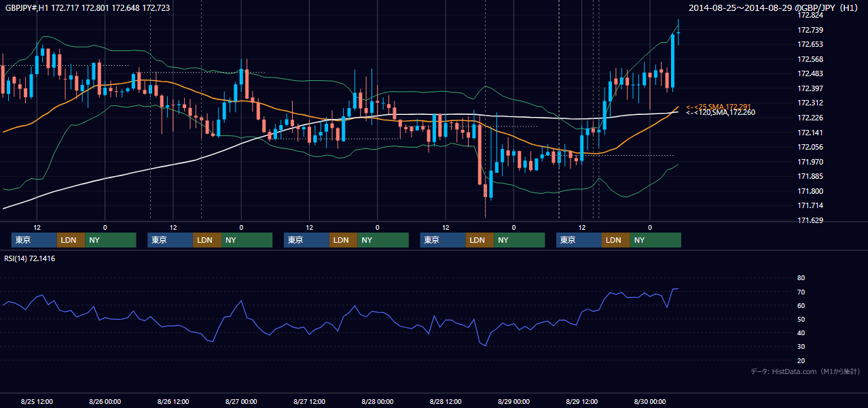Click RSI scale level 70

click(801, 292)
